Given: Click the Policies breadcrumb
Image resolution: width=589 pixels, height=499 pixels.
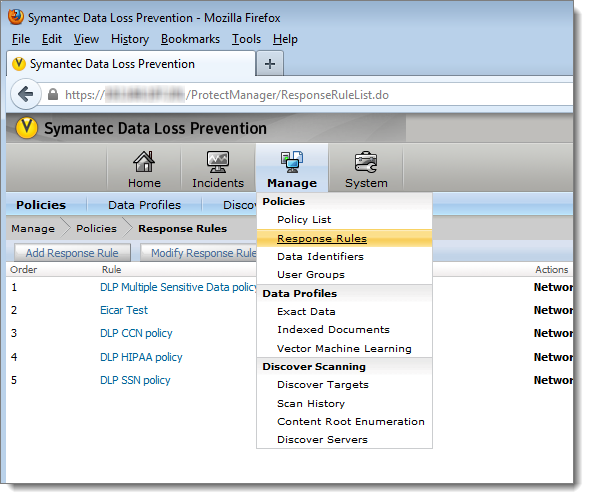Looking at the screenshot, I should [x=96, y=228].
